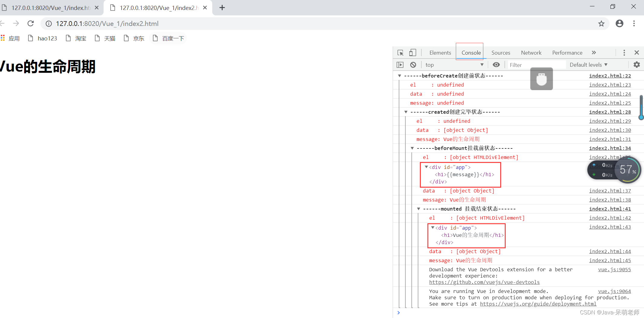Click the page heading Vue的生命周期
Screen dimensions: 644x318
47,66
